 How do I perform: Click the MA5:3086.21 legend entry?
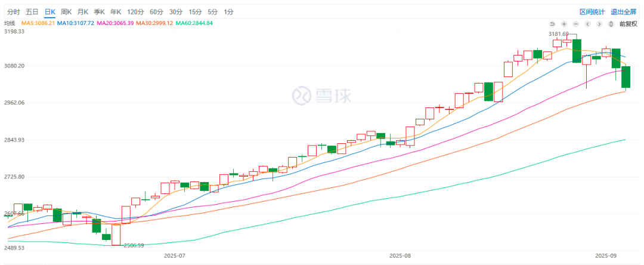(38, 23)
